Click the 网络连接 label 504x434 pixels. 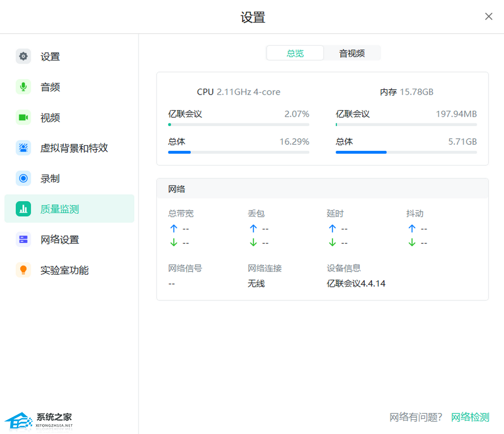pos(265,268)
